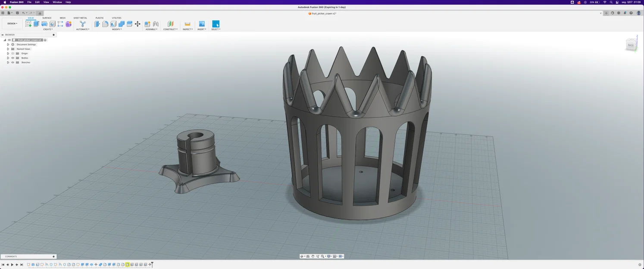644x269 pixels.
Task: Open the Edit menu in menu bar
Action: pyautogui.click(x=37, y=2)
